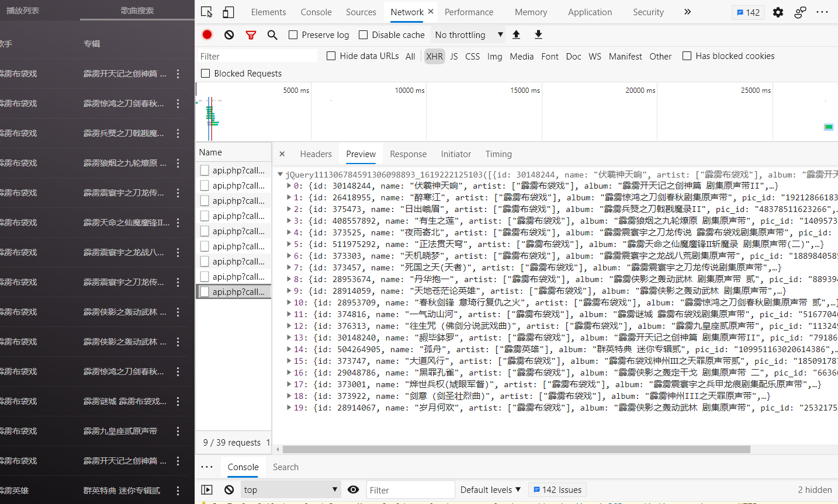Click the network Filter input field

(x=258, y=56)
